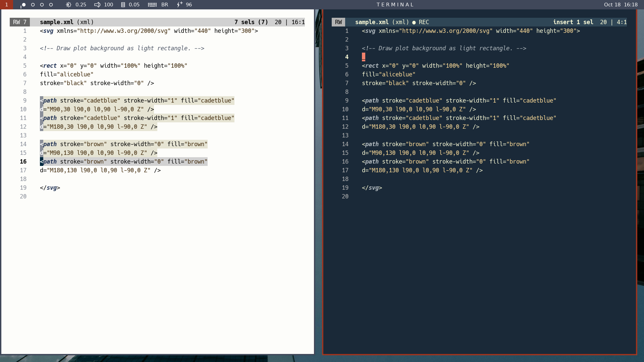Click the Oct 18 16:18 clock
Screen dimensions: 644x362
click(621, 5)
